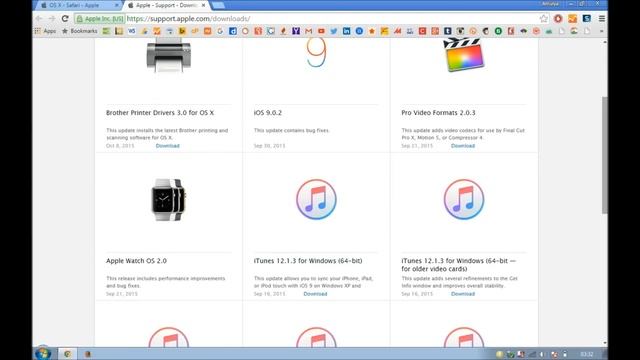Close the OS X - Safari tab
This screenshot has height=360, width=640.
pos(117,5)
